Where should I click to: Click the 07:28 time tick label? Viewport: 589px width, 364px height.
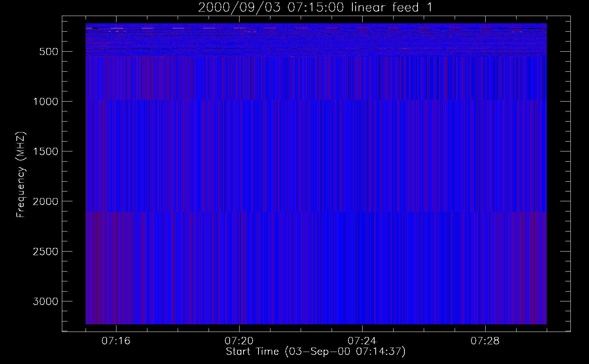point(485,341)
